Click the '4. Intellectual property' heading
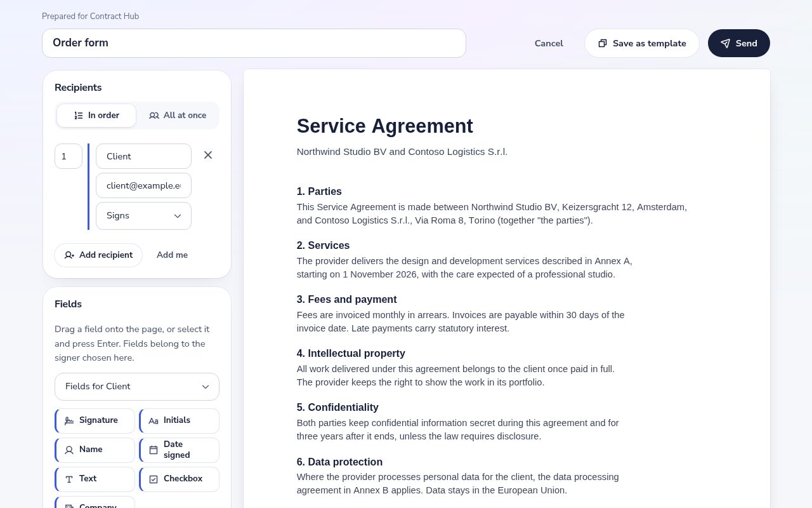Image resolution: width=812 pixels, height=508 pixels. point(351,353)
